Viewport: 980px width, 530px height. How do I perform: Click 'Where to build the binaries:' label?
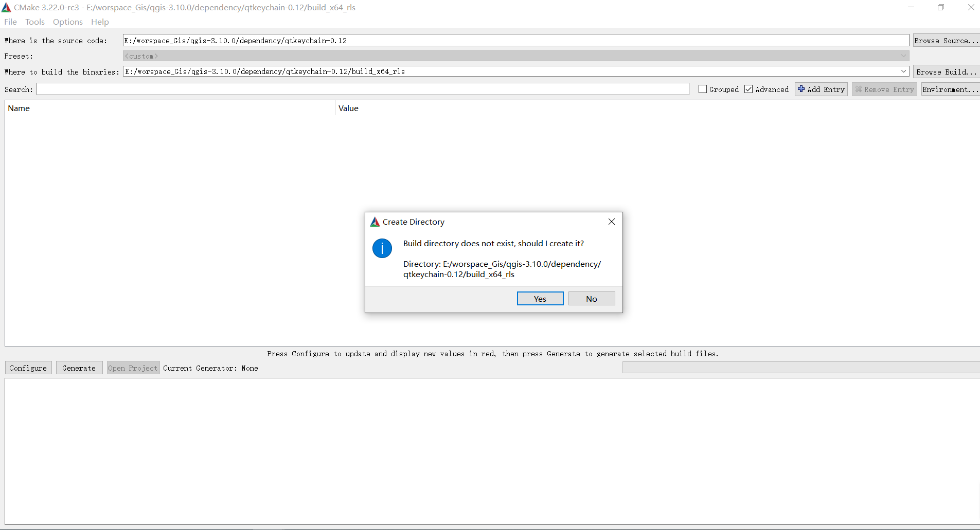62,72
